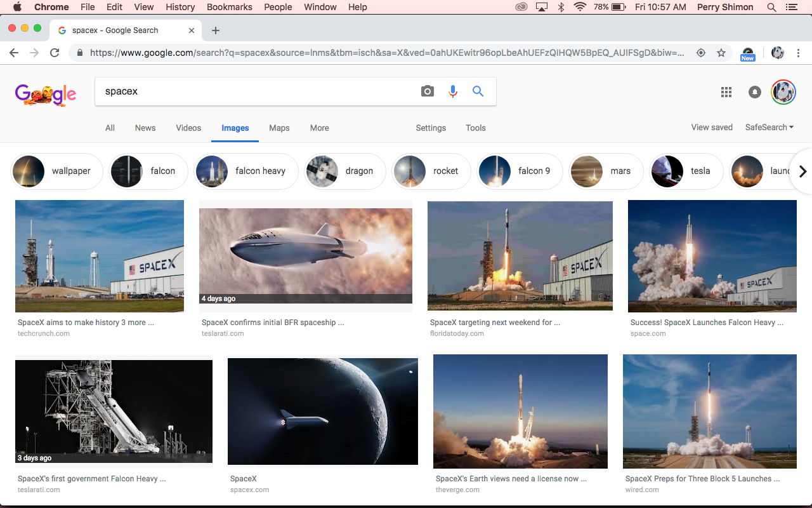Viewport: 812px width, 508px height.
Task: Open View saved link
Action: [712, 127]
